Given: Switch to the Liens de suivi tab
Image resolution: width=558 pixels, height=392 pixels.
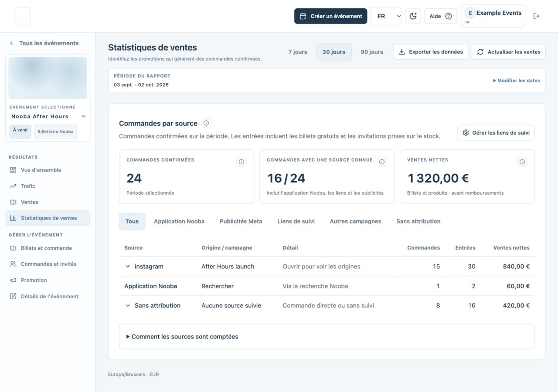Looking at the screenshot, I should coord(296,221).
